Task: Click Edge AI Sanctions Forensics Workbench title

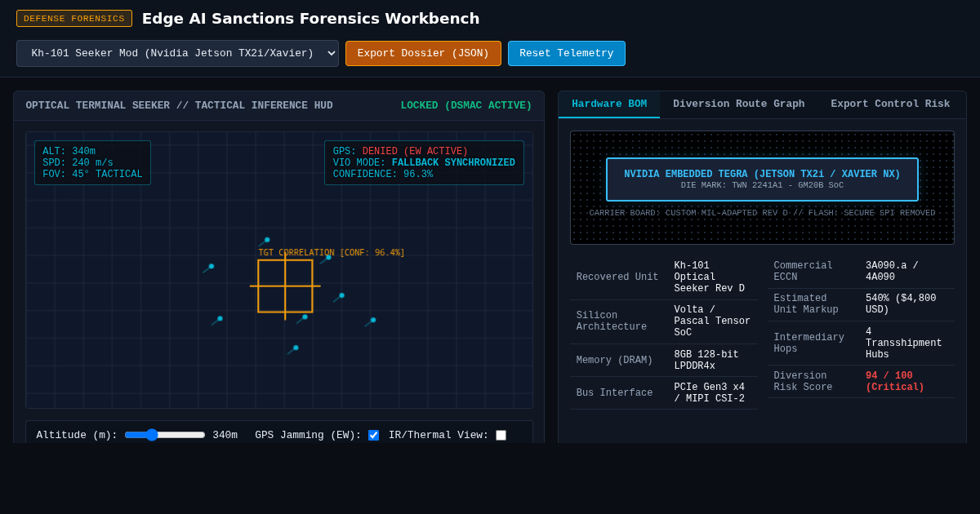Action: coord(311,19)
